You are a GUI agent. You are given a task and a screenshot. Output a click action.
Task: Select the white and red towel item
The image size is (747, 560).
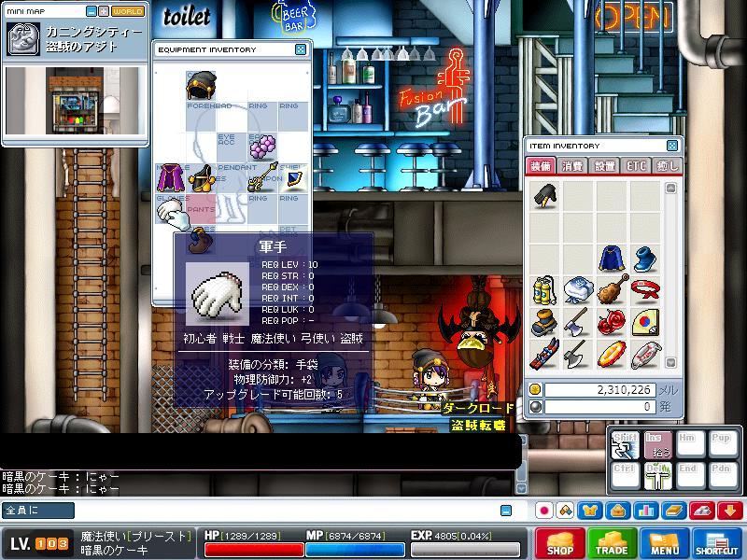pos(645,354)
